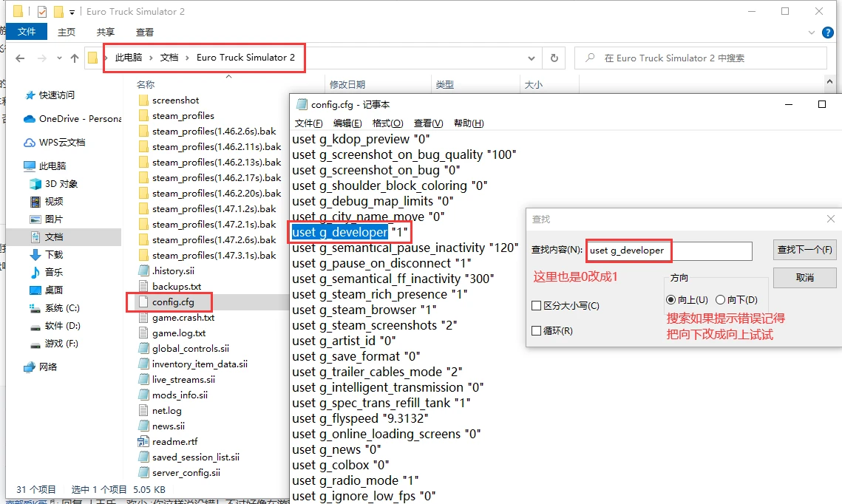Open Software (D:) drive icon
Screen dimensions: 842x504
(x=35, y=327)
